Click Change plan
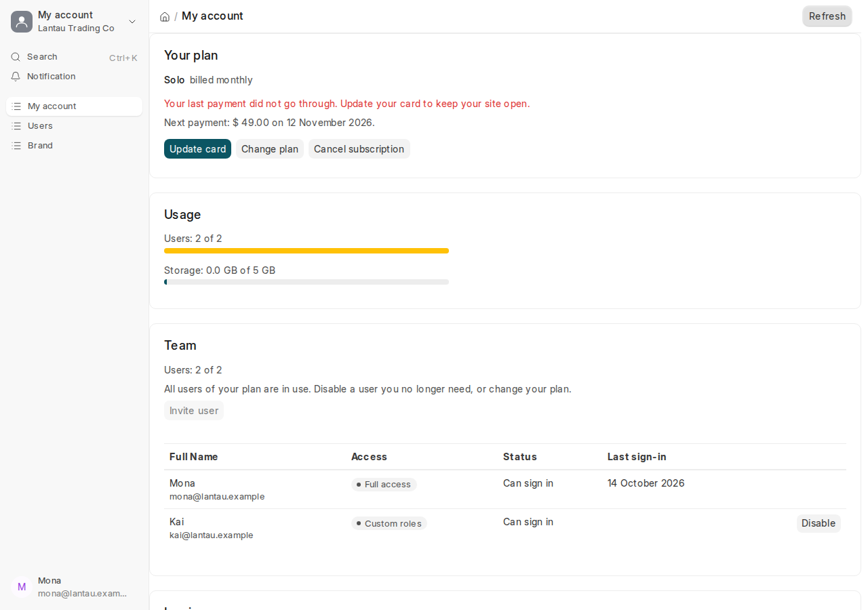This screenshot has height=610, width=868. (x=270, y=149)
